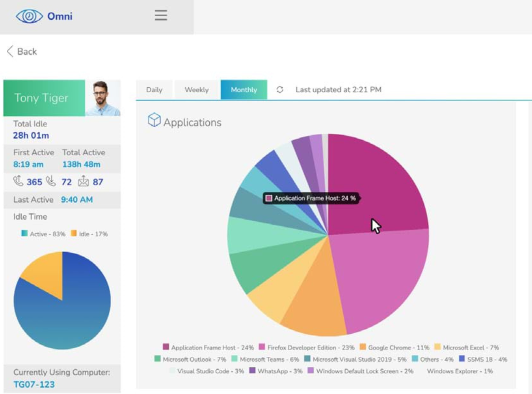532x394 pixels.
Task: Toggle Idle - 17% legend swatch
Action: 74,233
